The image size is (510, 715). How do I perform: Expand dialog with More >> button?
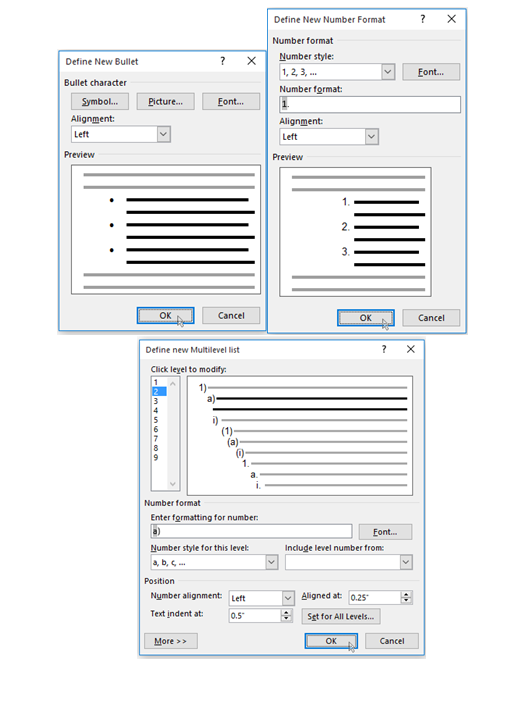tap(171, 641)
